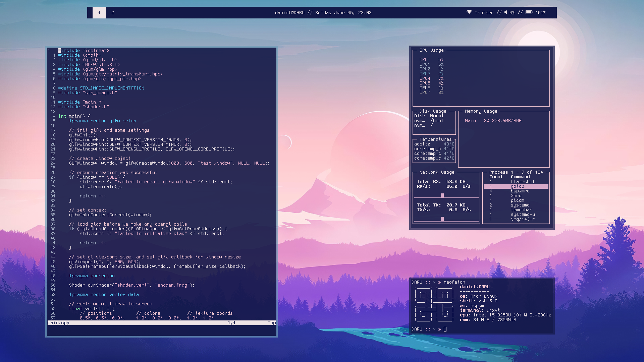Click the Shader ourShader line
The height and width of the screenshot is (362, 644).
coord(132,285)
